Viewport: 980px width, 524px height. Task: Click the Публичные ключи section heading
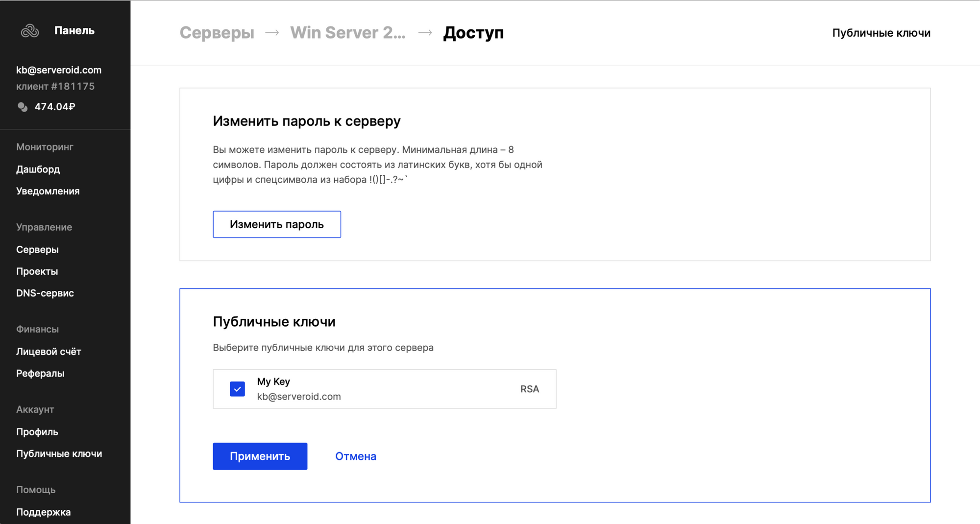pos(274,322)
